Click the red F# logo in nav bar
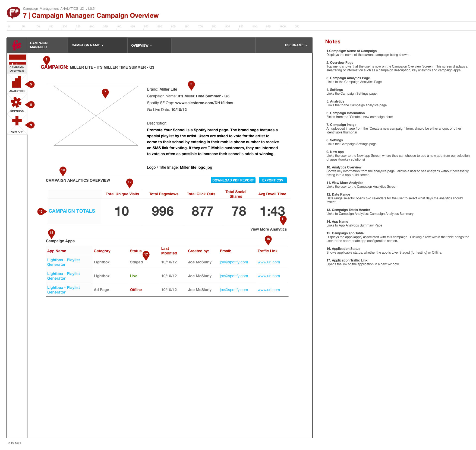This screenshot has height=450, width=476. click(17, 45)
